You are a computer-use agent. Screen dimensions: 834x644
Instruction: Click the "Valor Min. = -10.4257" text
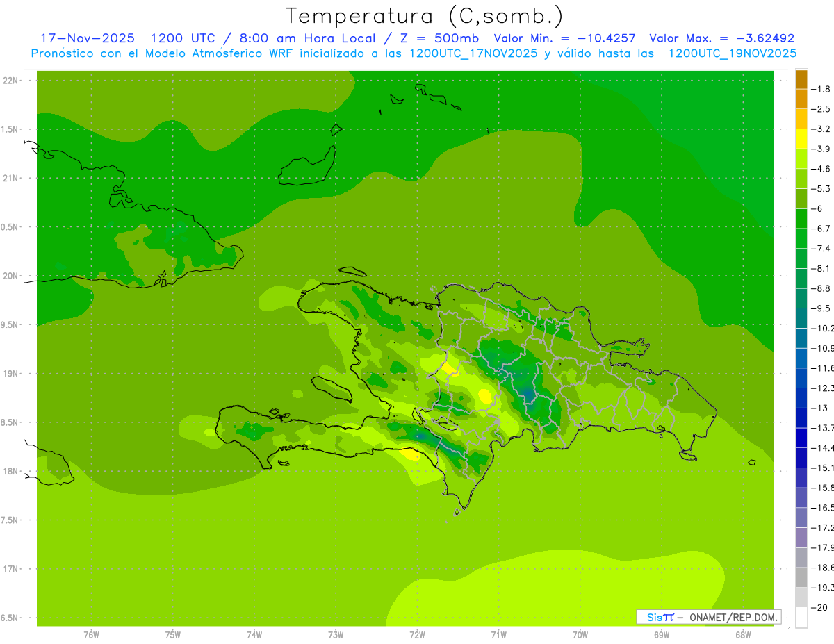pyautogui.click(x=564, y=38)
